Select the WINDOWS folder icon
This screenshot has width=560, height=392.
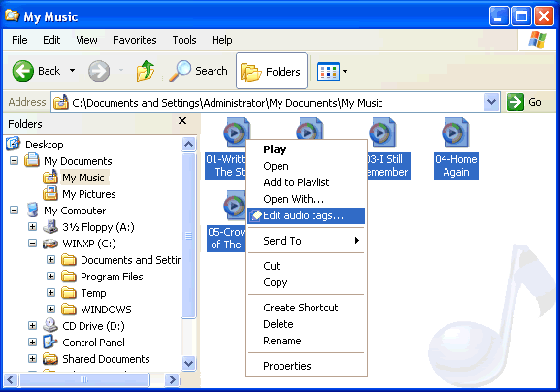[x=69, y=310]
